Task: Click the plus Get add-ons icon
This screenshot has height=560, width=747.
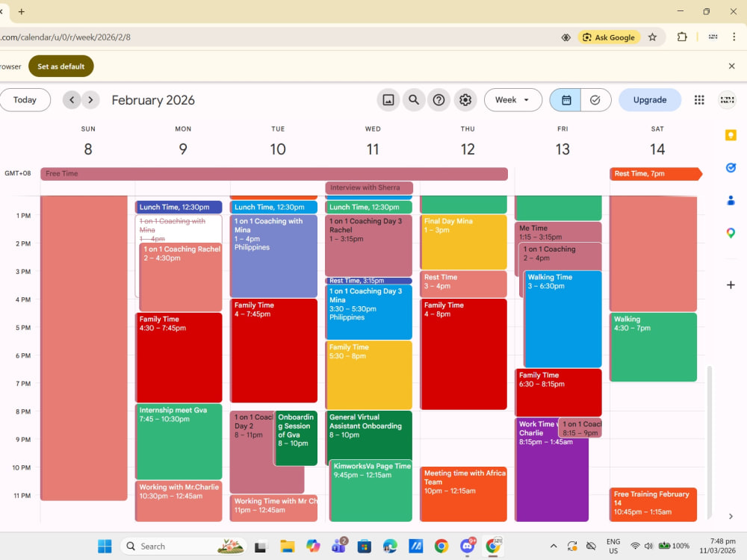Action: pos(731,284)
